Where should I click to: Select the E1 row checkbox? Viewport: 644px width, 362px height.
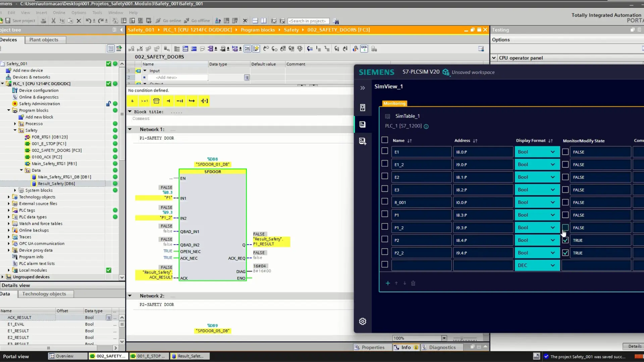(x=385, y=151)
